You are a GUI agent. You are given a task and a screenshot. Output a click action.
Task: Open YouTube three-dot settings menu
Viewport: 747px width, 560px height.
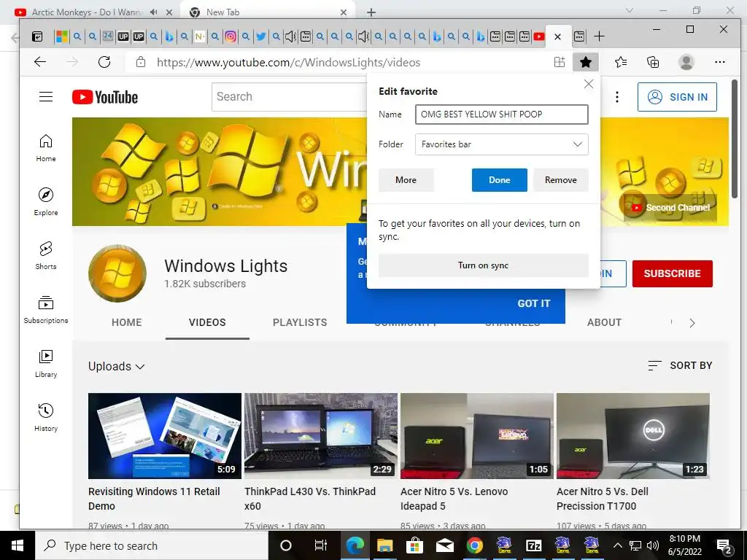tap(617, 97)
